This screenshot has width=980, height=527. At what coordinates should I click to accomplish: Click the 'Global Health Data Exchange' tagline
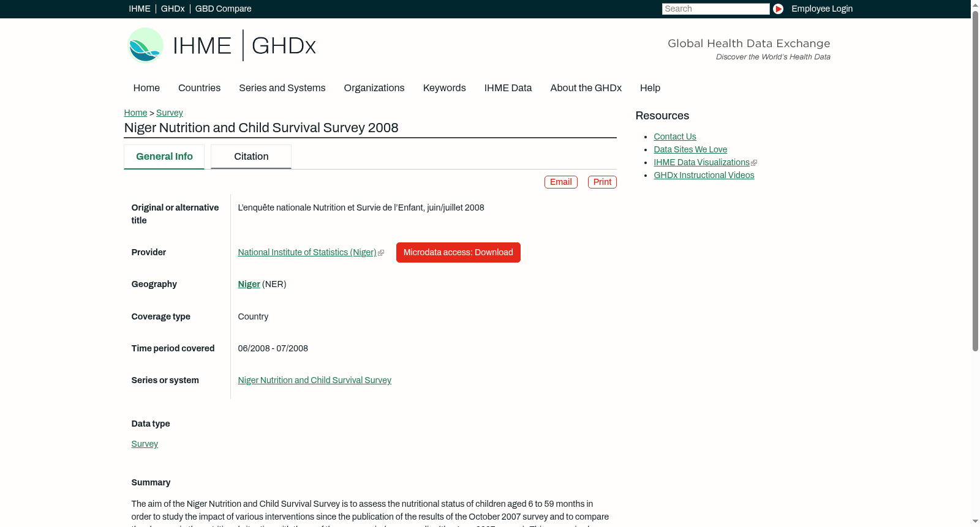click(748, 43)
